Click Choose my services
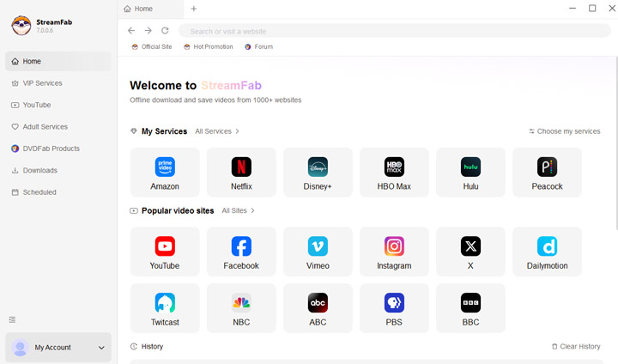This screenshot has height=364, width=618. [x=565, y=131]
